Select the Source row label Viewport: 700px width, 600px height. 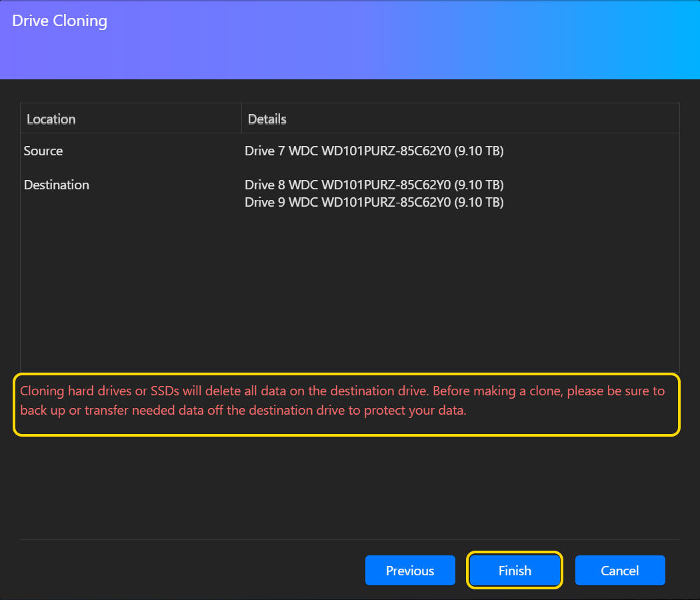[x=43, y=151]
